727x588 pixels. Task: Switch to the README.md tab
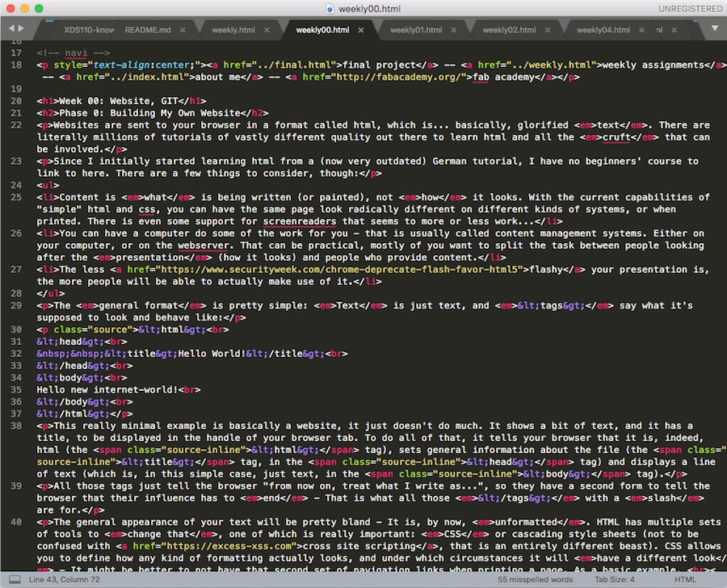click(x=148, y=30)
